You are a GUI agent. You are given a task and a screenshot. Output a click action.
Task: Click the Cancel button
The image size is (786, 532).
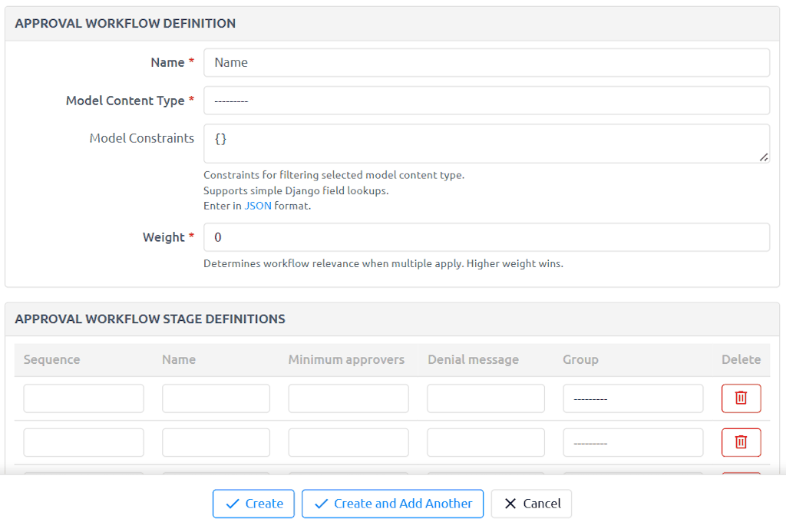pyautogui.click(x=530, y=504)
